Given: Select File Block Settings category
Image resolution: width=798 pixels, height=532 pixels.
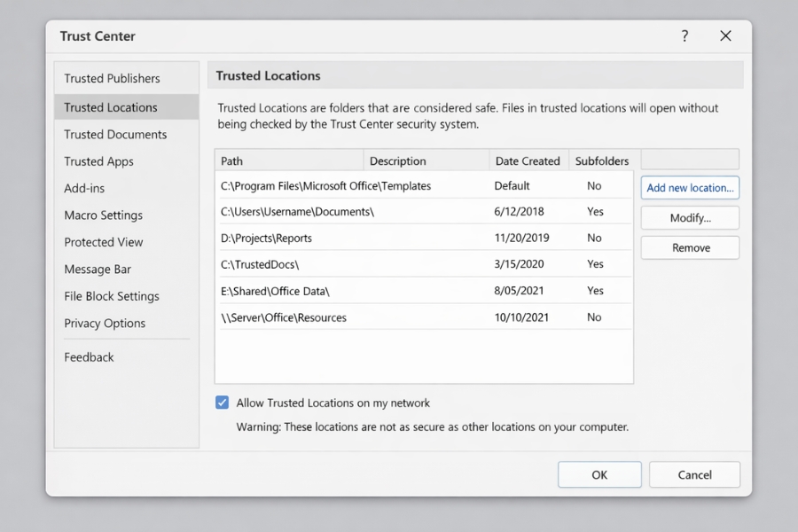Looking at the screenshot, I should pyautogui.click(x=112, y=296).
